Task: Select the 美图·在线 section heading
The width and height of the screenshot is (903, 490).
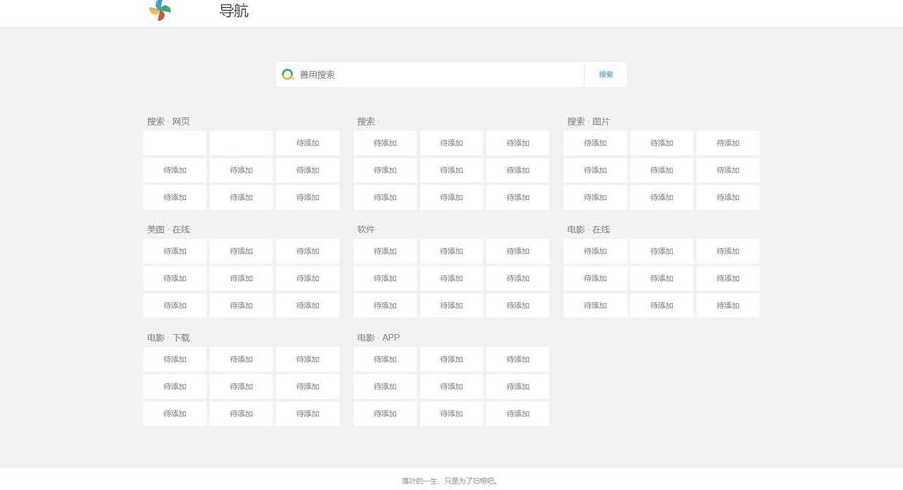Action: point(168,229)
